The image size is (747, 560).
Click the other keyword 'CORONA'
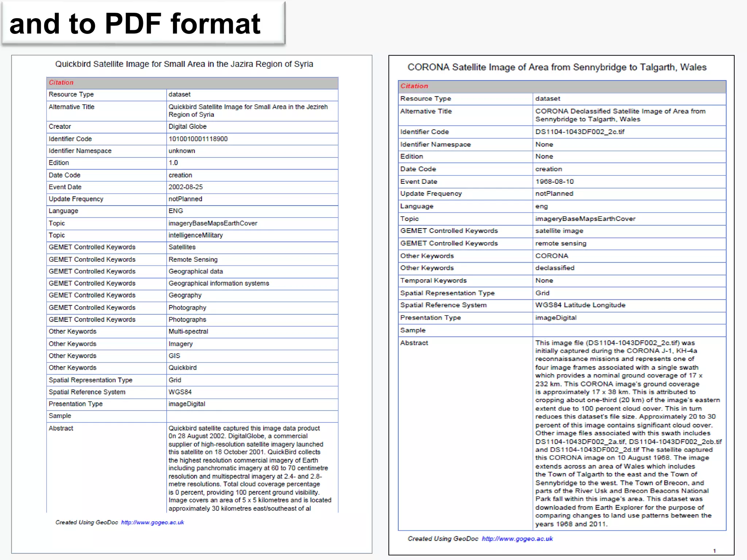[x=552, y=256]
